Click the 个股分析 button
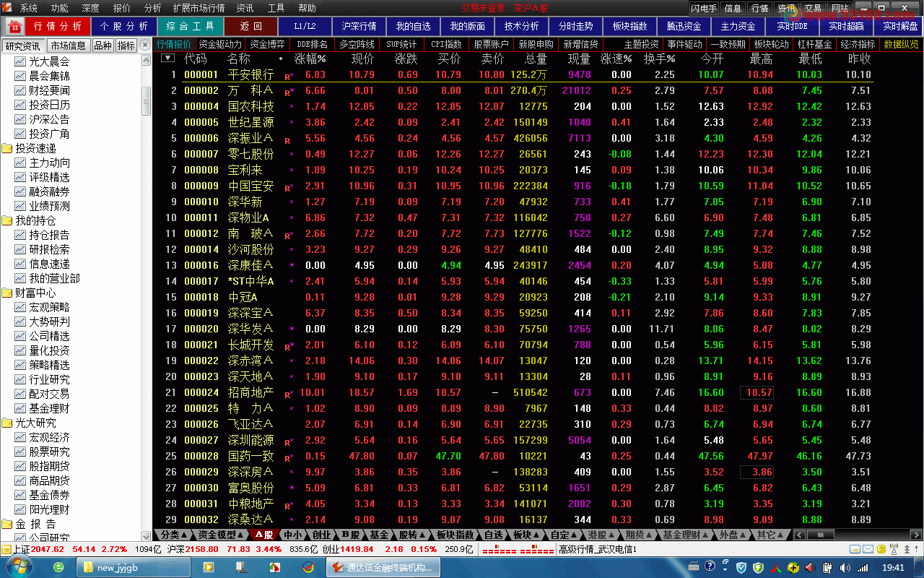The height and width of the screenshot is (578, 924). [x=124, y=27]
